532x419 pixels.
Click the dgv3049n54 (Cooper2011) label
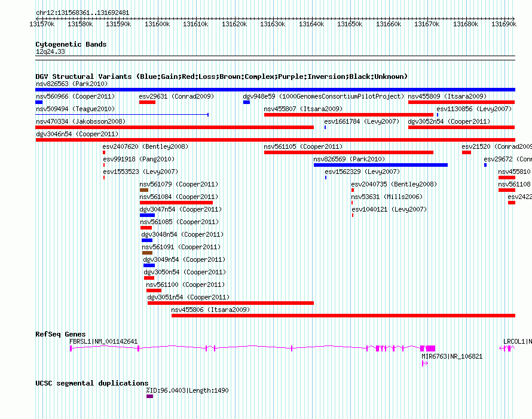[184, 259]
